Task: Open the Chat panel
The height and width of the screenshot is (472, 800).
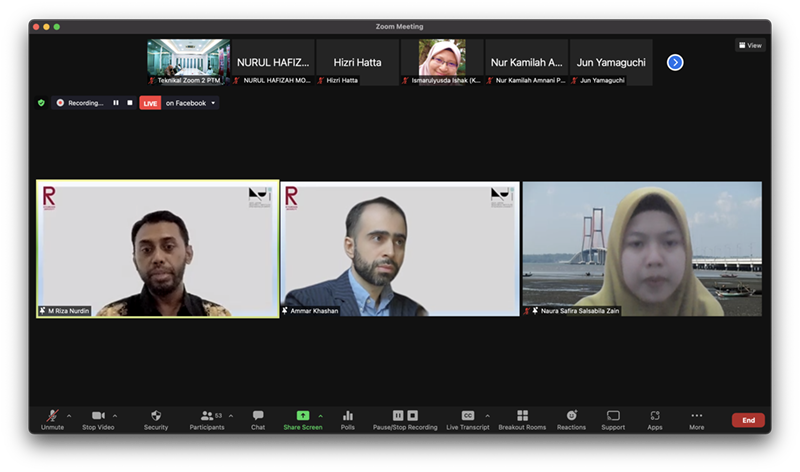Action: 258,417
